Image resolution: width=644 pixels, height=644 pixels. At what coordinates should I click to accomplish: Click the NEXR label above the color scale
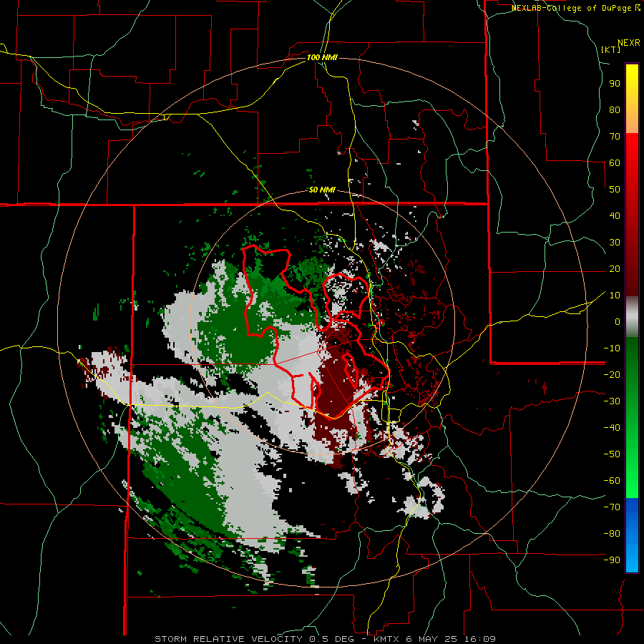point(629,42)
